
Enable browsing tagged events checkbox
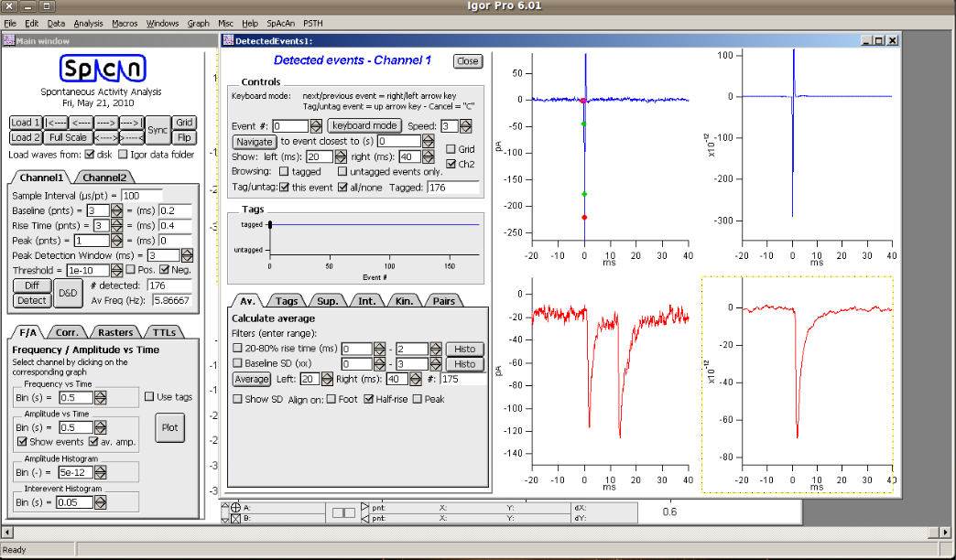[284, 172]
